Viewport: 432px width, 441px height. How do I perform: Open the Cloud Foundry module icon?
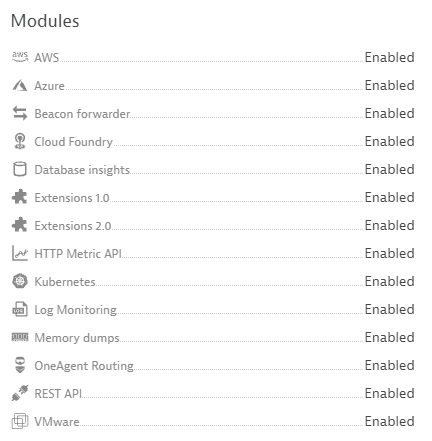tap(20, 141)
